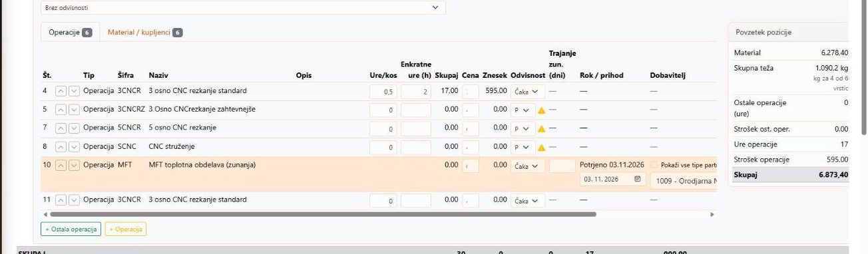
Task: Click 'CNC struženje' operation name
Action: [x=172, y=146]
